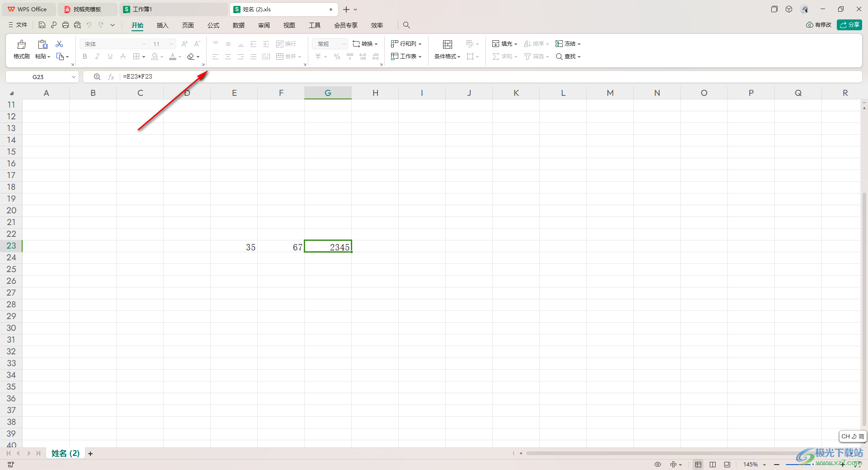
Task: Expand the Rows and Columns (行和列) menu
Action: (406, 44)
